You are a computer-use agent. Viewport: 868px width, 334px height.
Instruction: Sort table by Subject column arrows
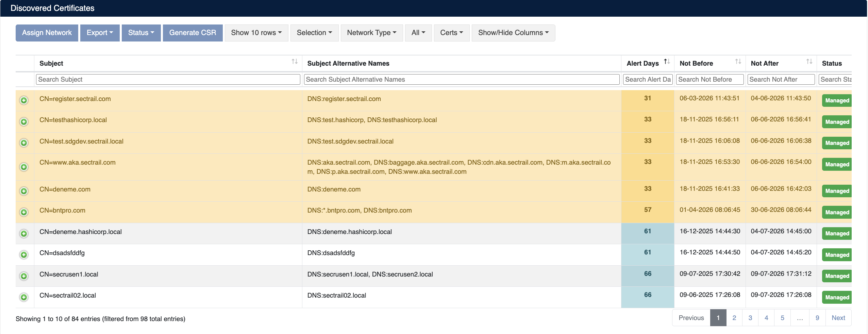(295, 62)
